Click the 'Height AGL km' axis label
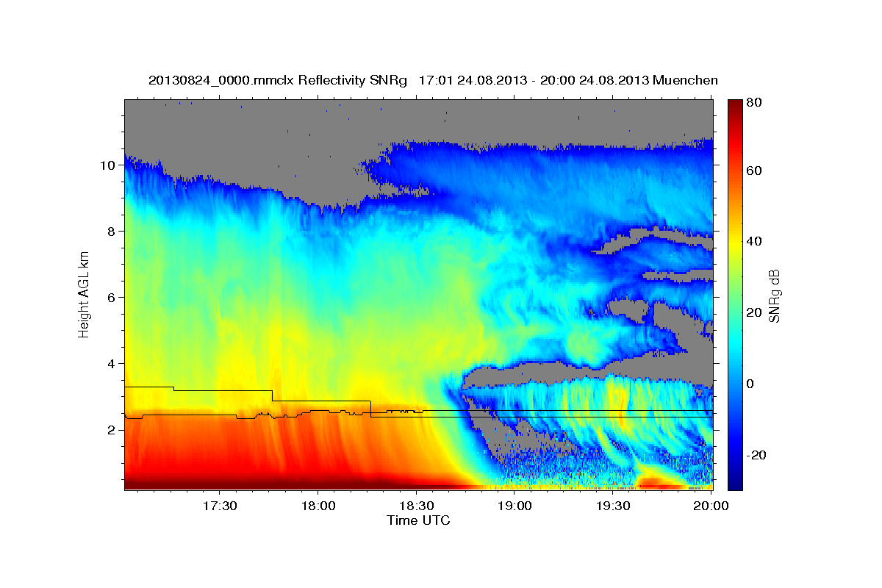Viewport: 882px width, 588px height. coord(84,294)
